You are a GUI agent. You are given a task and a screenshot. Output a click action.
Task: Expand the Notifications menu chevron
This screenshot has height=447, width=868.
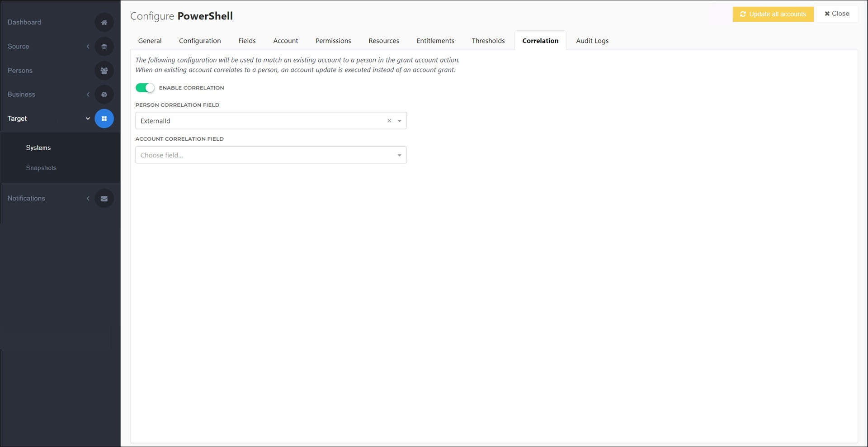pos(88,199)
